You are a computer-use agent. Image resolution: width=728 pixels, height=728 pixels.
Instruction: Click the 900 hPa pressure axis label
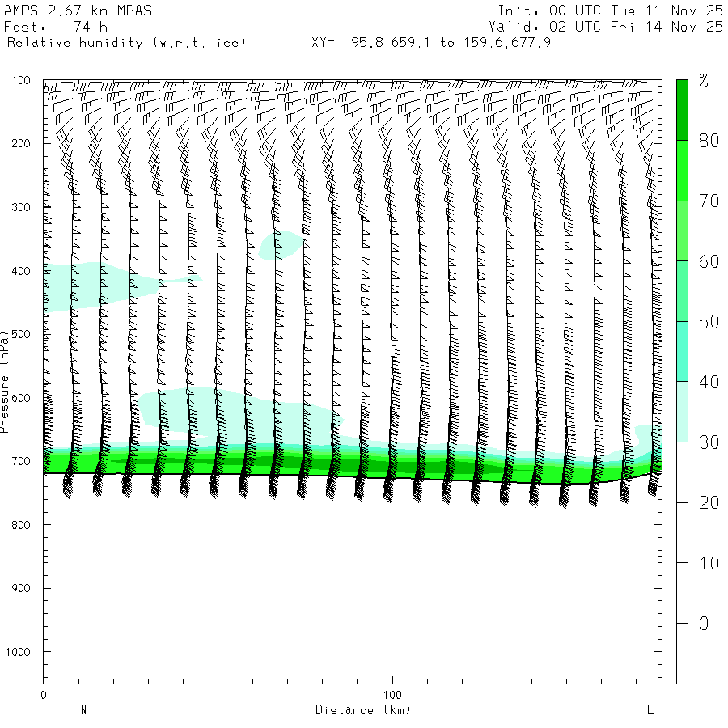tap(21, 588)
